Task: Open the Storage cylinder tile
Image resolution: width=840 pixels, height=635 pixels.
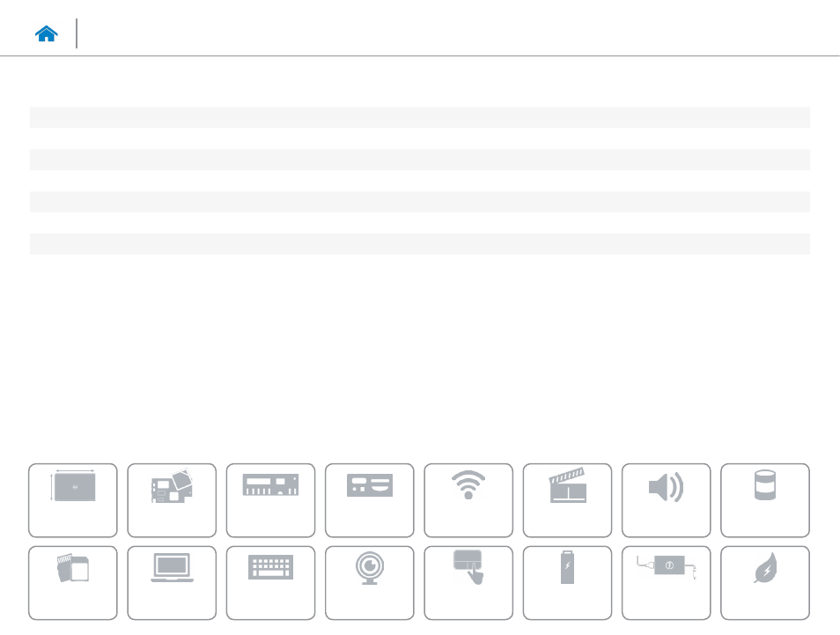Action: [764, 499]
